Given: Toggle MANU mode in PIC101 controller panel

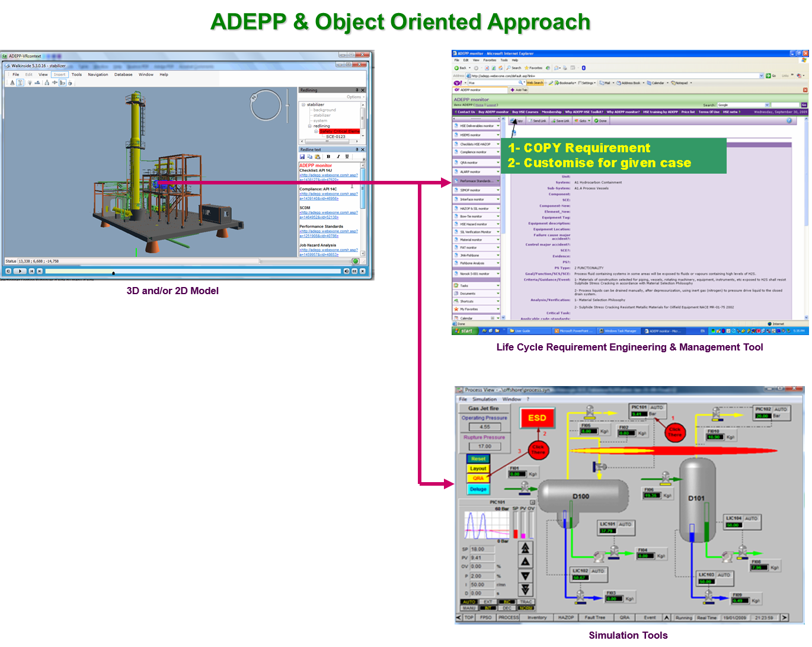Looking at the screenshot, I should [x=469, y=608].
